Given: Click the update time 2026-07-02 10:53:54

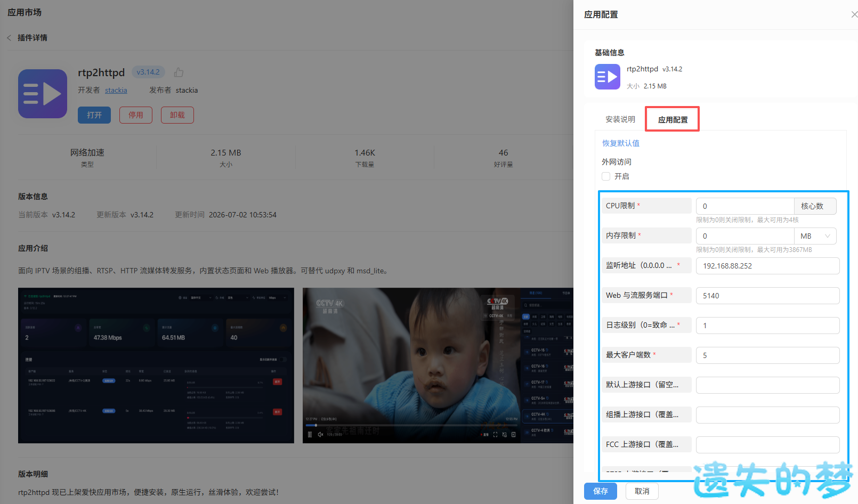Looking at the screenshot, I should coord(242,215).
